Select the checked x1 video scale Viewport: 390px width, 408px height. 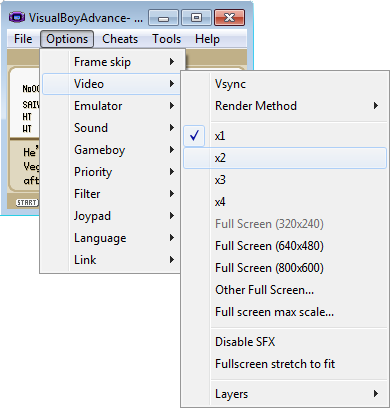coord(285,136)
